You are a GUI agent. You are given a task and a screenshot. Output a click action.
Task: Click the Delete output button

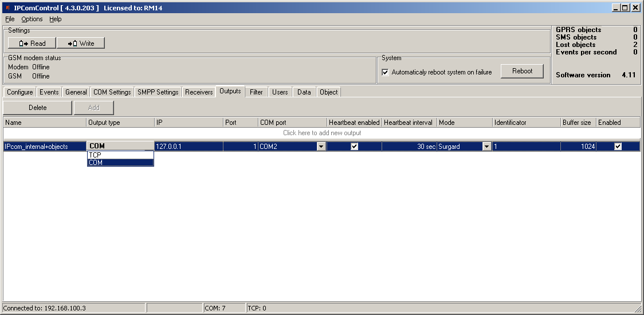point(38,108)
